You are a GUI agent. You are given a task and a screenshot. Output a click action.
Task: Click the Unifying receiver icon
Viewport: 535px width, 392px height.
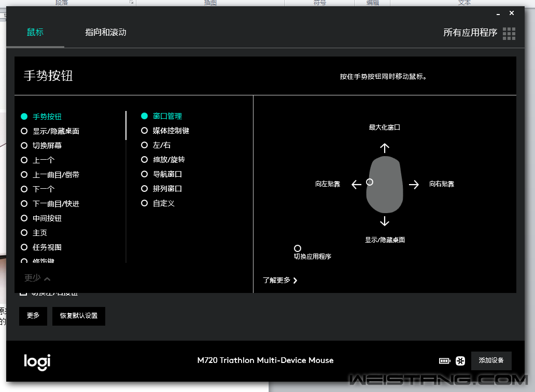pos(460,360)
